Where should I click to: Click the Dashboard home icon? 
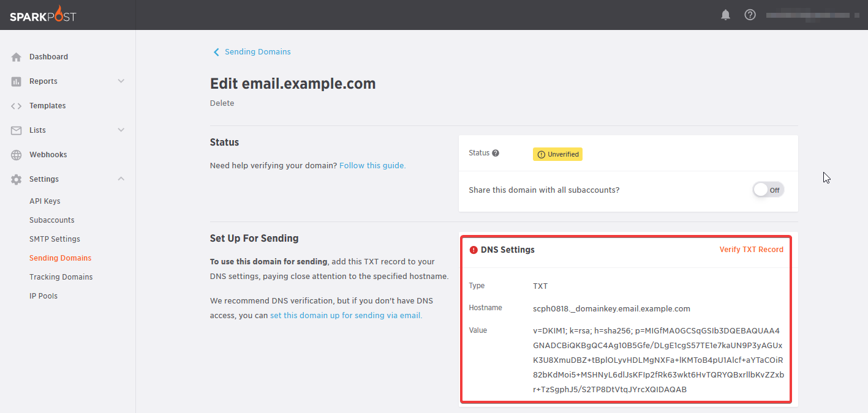pyautogui.click(x=17, y=57)
